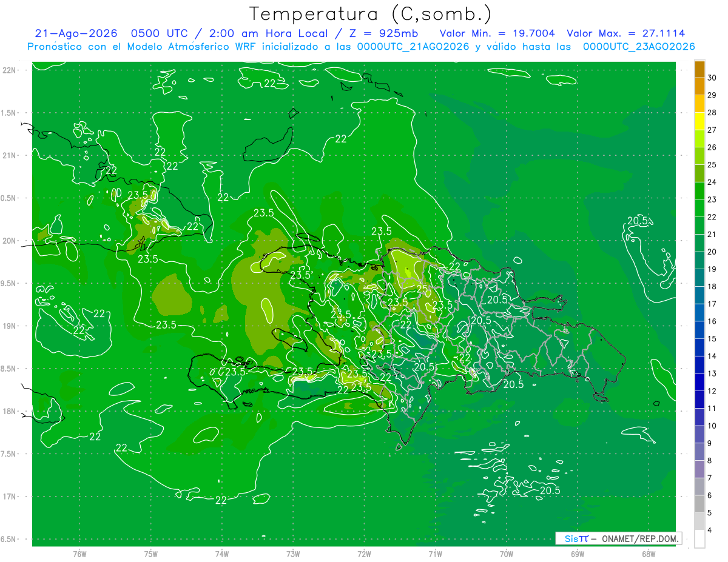Click the longitude axis label "68W"
Screen dimensions: 728x562
[648, 554]
